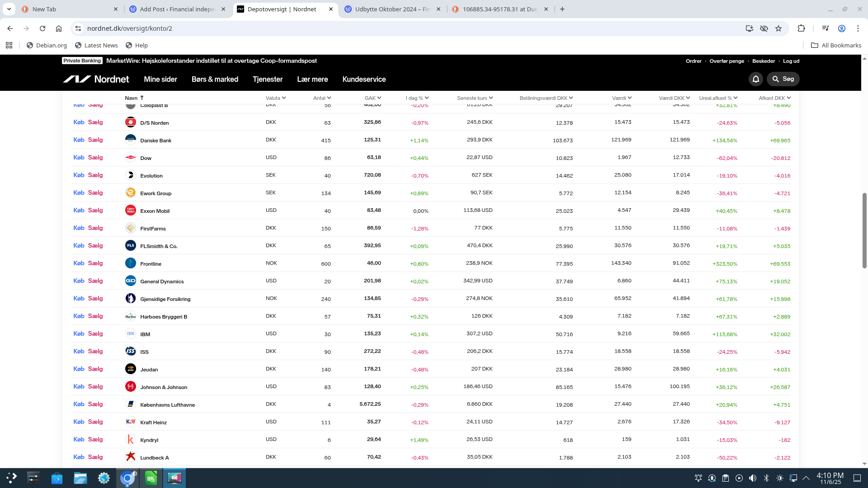Click the Kraft Heinz logo icon
This screenshot has height=488, width=868.
pos(131,422)
